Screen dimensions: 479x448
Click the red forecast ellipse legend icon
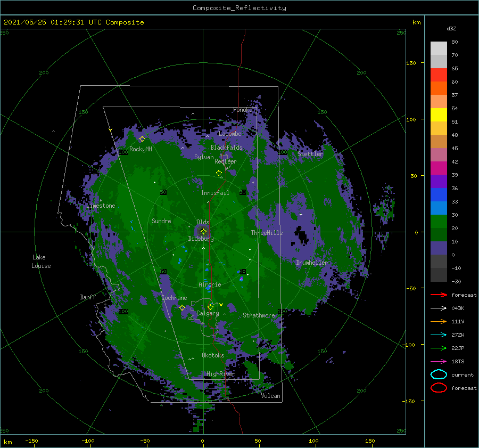pyautogui.click(x=439, y=388)
